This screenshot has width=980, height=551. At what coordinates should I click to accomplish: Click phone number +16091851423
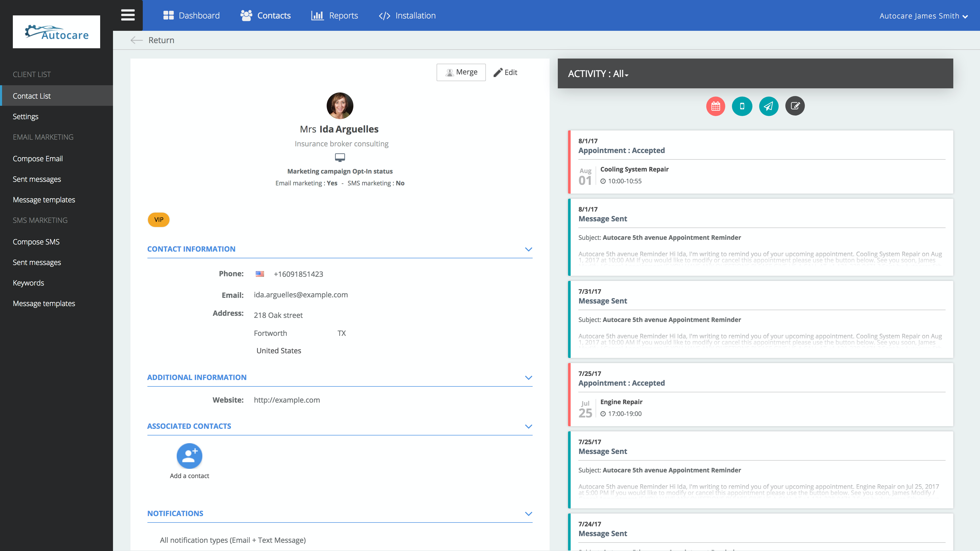(x=298, y=274)
